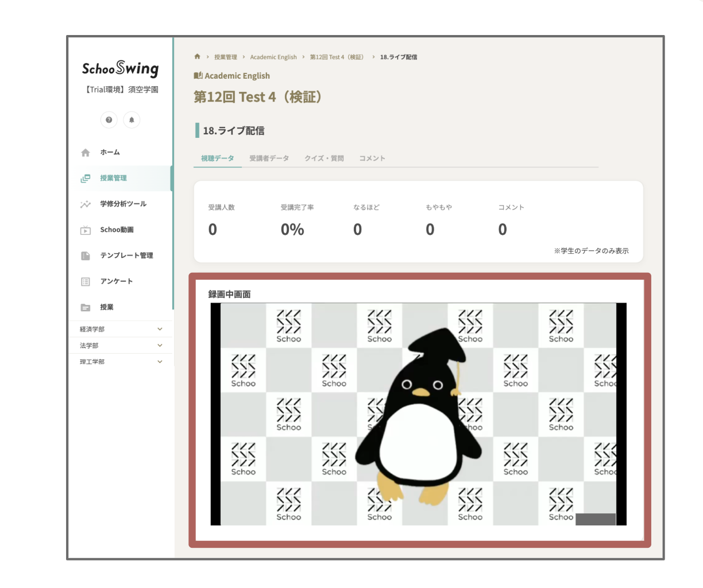Click the Academic English course title
Viewport: 703px width, 588px height.
click(237, 76)
